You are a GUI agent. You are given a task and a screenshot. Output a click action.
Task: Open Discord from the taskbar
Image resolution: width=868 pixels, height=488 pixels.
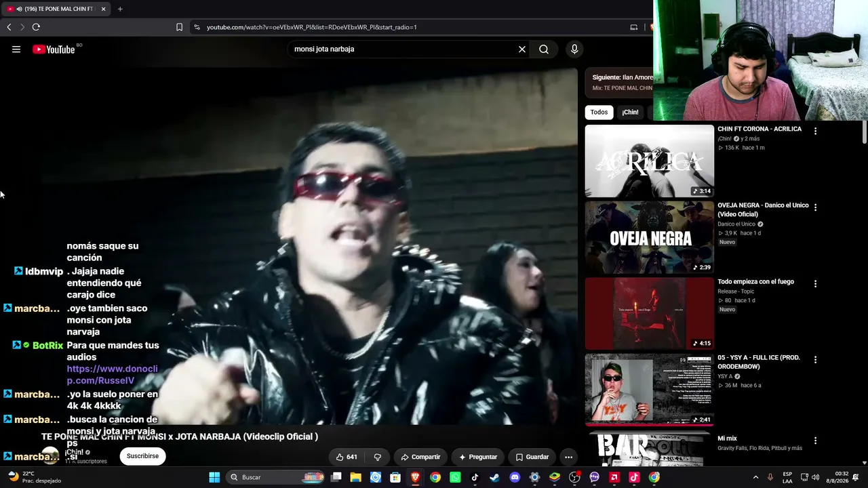515,477
